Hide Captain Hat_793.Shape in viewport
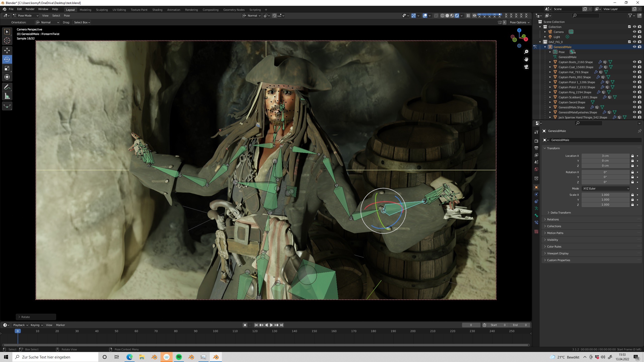This screenshot has height=362, width=644. click(x=634, y=72)
